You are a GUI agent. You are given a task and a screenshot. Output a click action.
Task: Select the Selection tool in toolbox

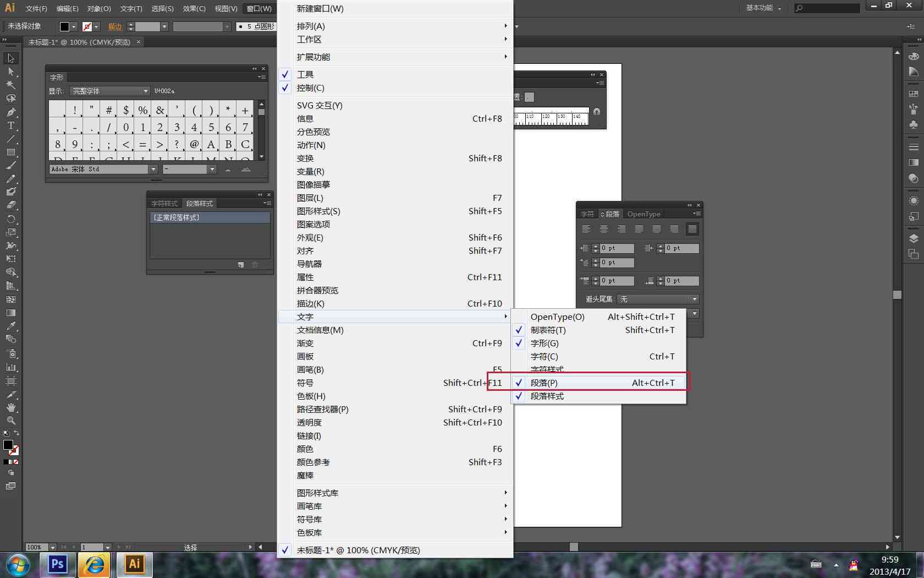pyautogui.click(x=10, y=58)
